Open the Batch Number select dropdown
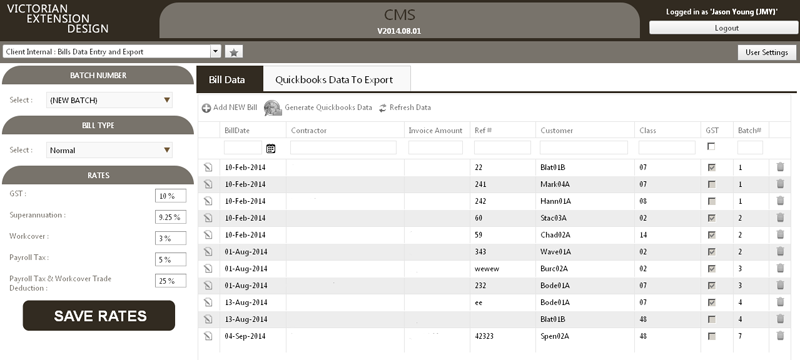Screen dimensions: 800x360 [109, 100]
